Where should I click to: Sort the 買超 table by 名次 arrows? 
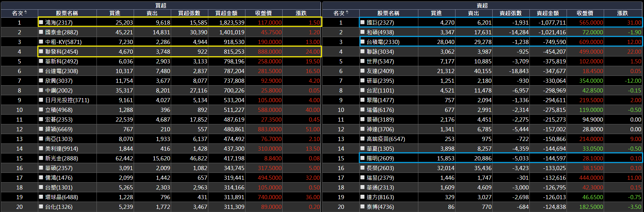(x=25, y=13)
